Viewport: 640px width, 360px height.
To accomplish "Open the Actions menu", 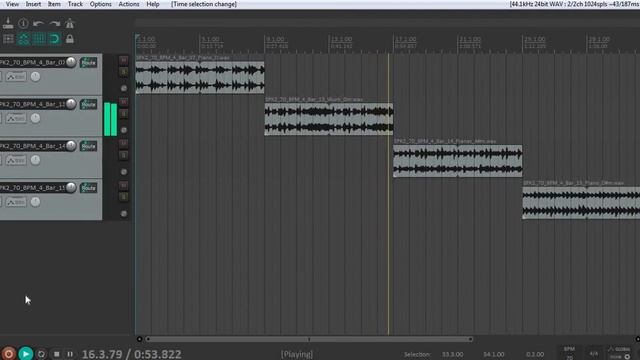I will [129, 4].
